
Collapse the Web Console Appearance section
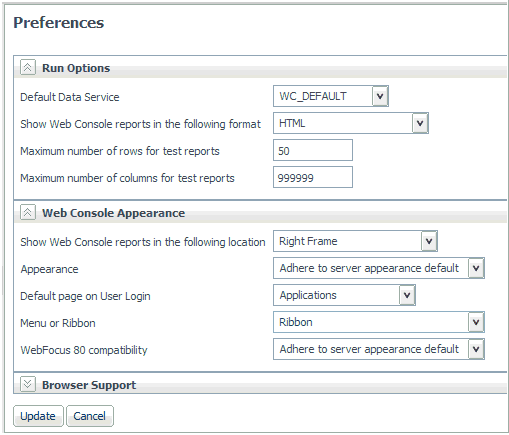pos(28,212)
